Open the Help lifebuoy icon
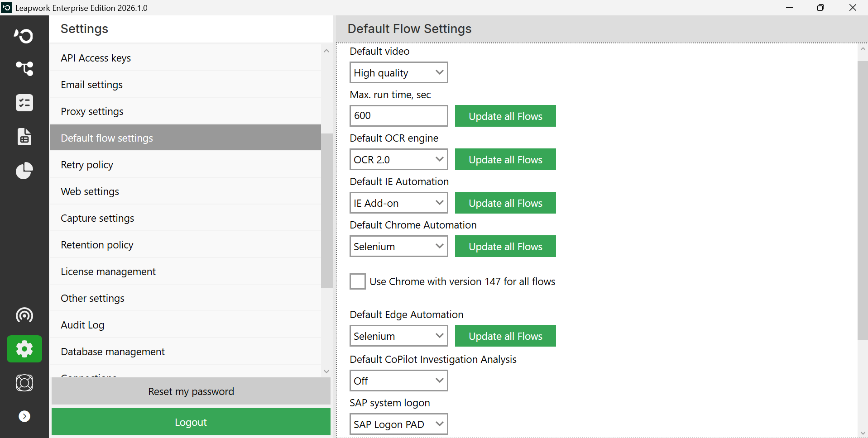Image resolution: width=868 pixels, height=438 pixels. click(24, 383)
